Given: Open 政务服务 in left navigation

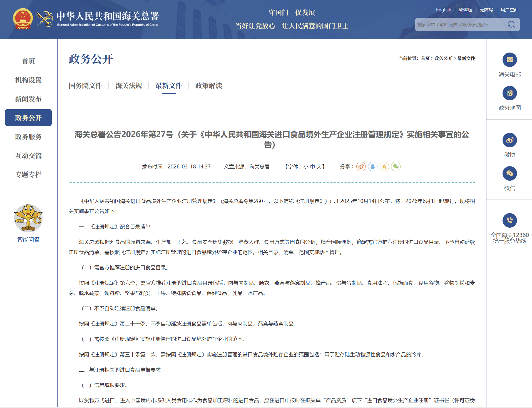Looking at the screenshot, I should (x=28, y=137).
